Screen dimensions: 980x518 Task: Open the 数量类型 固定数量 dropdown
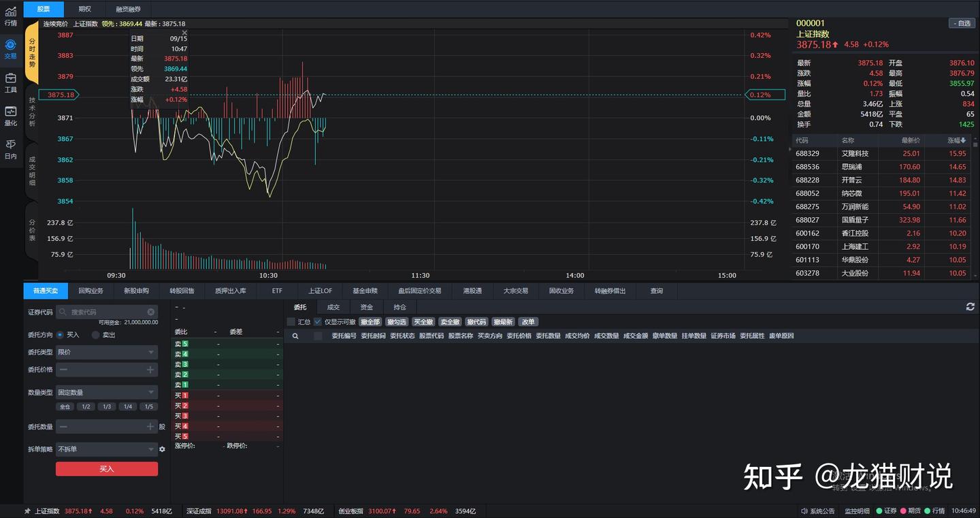click(106, 392)
